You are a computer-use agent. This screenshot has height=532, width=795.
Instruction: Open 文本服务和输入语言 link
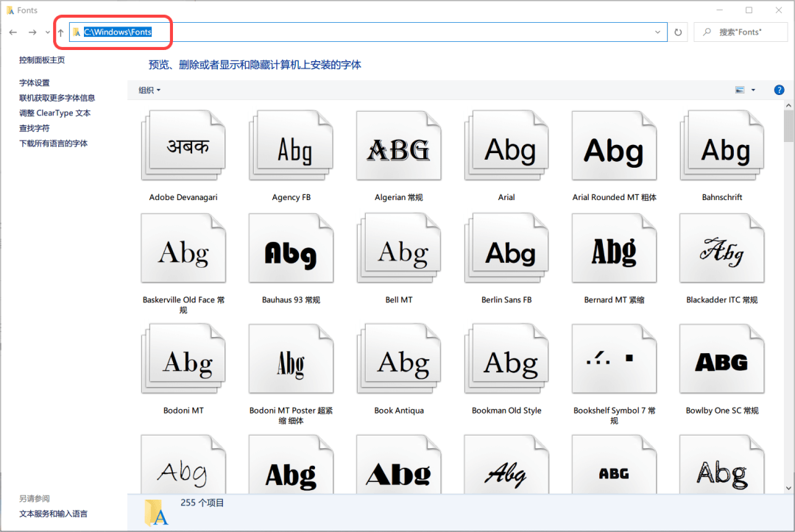click(x=53, y=514)
